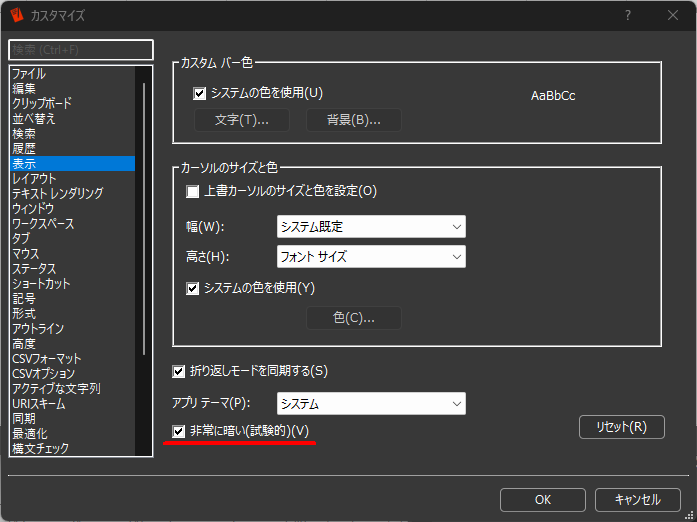Select クリップボード category

click(72, 104)
